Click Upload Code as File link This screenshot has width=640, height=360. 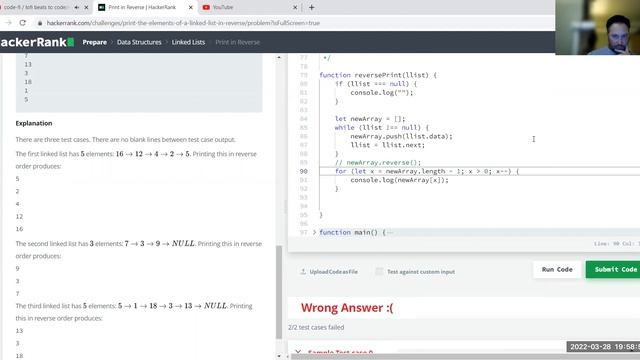click(333, 271)
